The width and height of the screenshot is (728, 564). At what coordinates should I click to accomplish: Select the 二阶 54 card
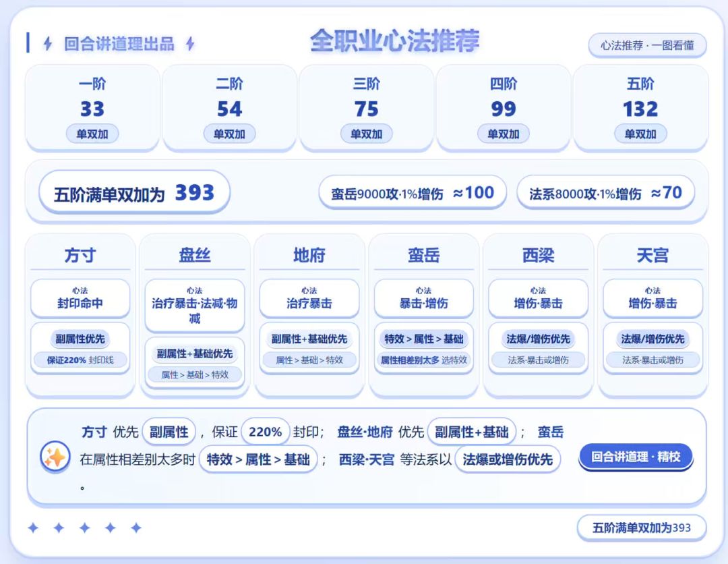coord(229,108)
